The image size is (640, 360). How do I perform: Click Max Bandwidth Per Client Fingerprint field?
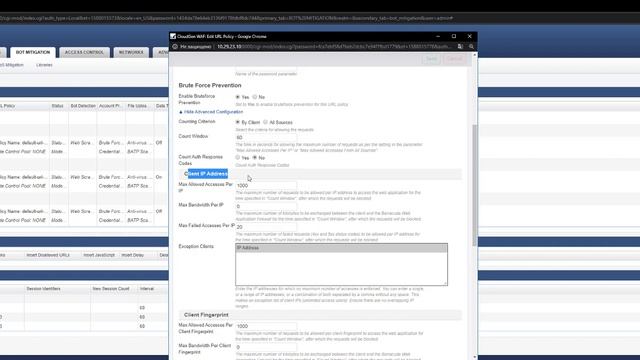tap(266, 347)
